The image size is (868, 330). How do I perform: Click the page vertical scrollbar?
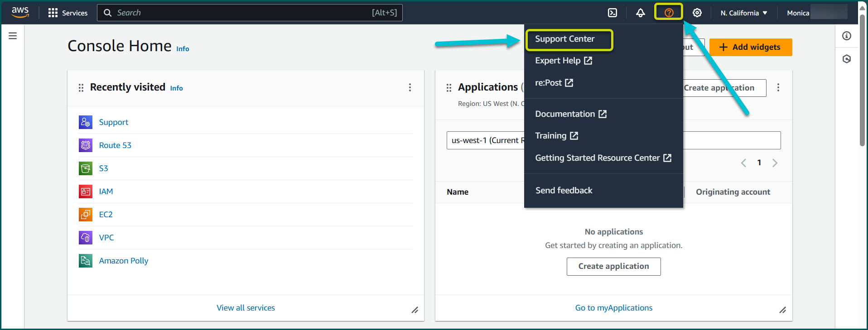click(862, 81)
